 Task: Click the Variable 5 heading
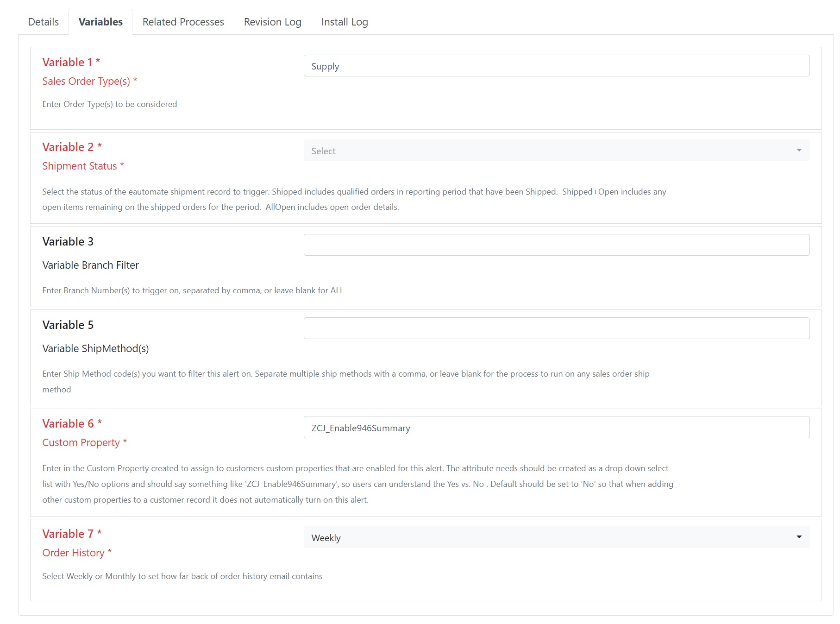pos(68,325)
